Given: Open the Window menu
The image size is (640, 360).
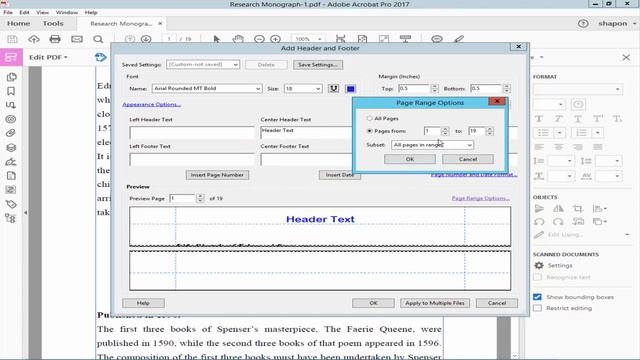Looking at the screenshot, I should [x=67, y=12].
